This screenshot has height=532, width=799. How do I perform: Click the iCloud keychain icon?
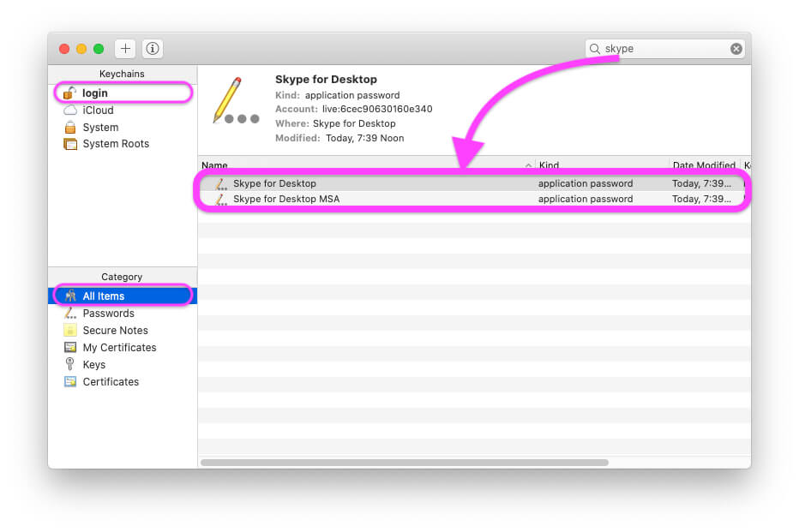point(69,110)
